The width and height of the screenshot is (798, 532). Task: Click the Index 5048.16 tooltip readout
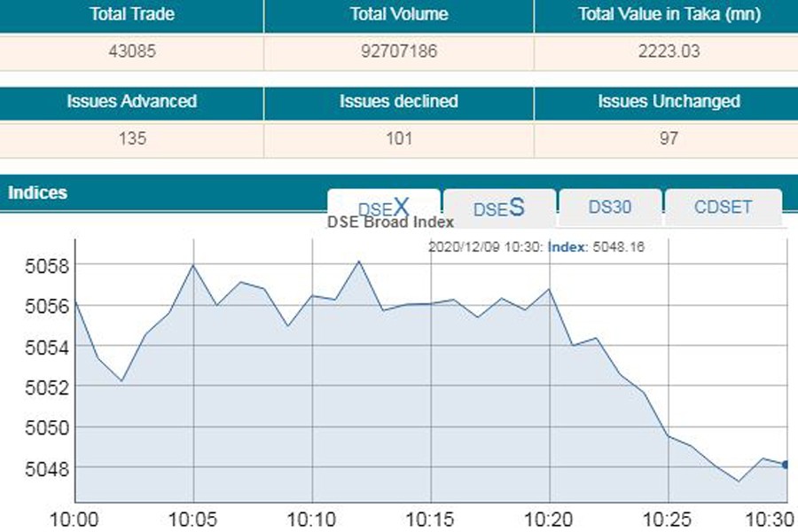(x=596, y=246)
